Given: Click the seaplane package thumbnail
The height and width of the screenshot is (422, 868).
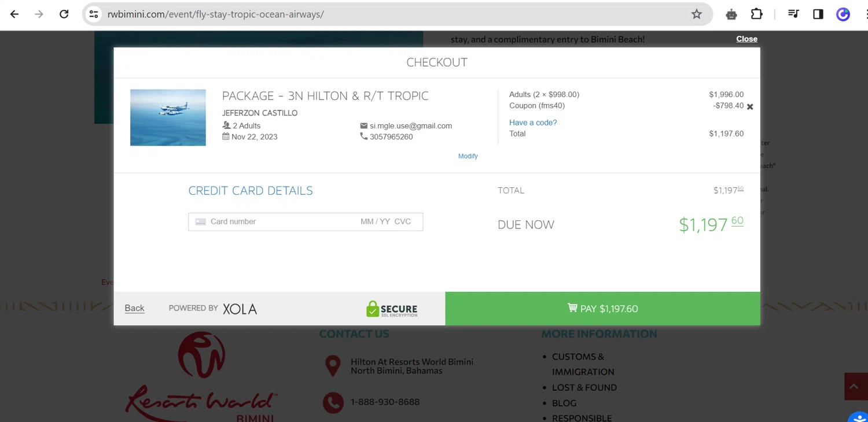Looking at the screenshot, I should 168,117.
